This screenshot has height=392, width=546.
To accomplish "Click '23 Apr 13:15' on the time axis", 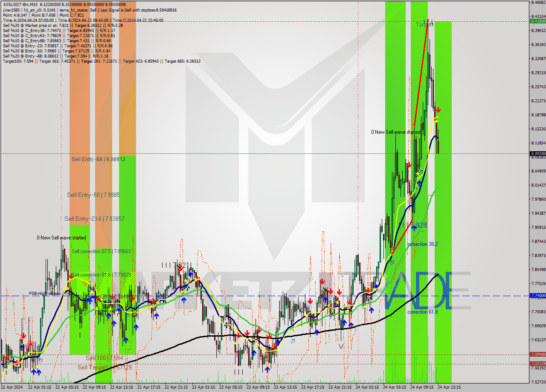I will tap(285, 387).
